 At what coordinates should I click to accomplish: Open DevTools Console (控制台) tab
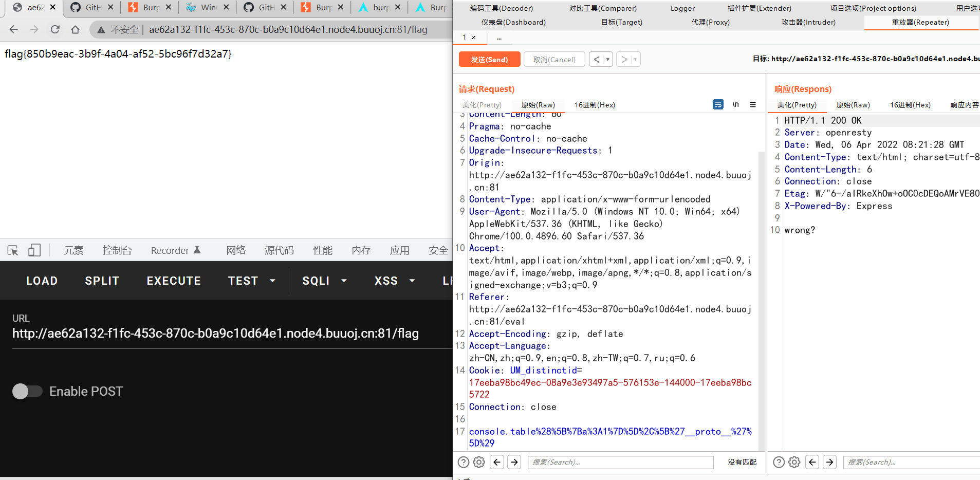click(x=117, y=250)
